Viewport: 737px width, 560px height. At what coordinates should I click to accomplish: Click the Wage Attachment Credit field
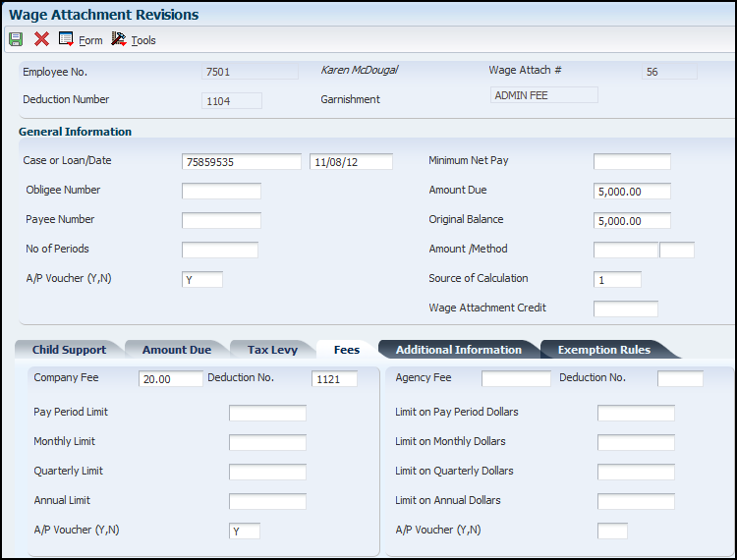(626, 308)
